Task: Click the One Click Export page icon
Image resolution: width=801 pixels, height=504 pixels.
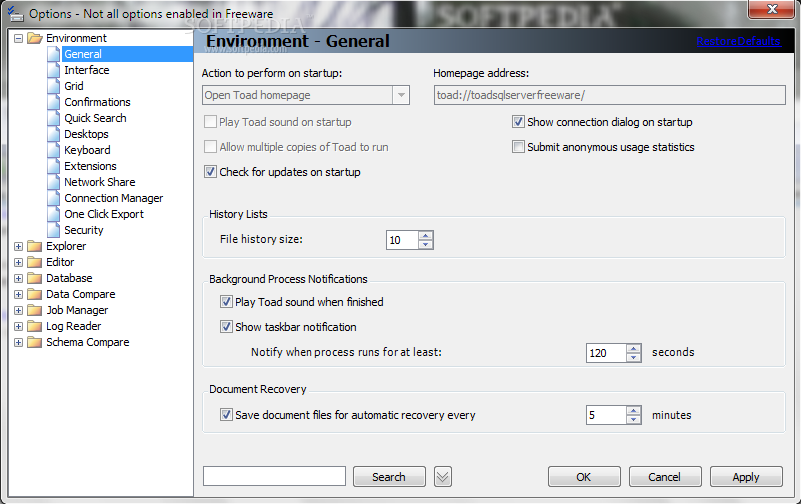Action: [54, 214]
